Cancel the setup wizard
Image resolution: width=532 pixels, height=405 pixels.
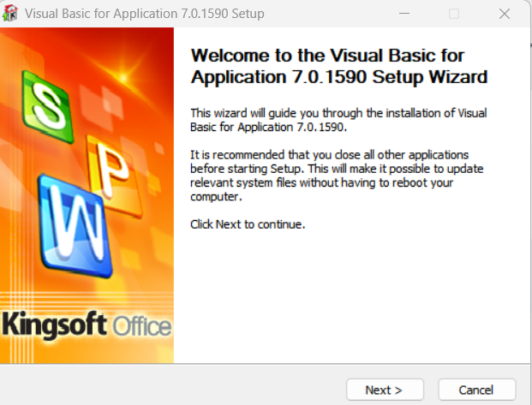[x=476, y=390]
